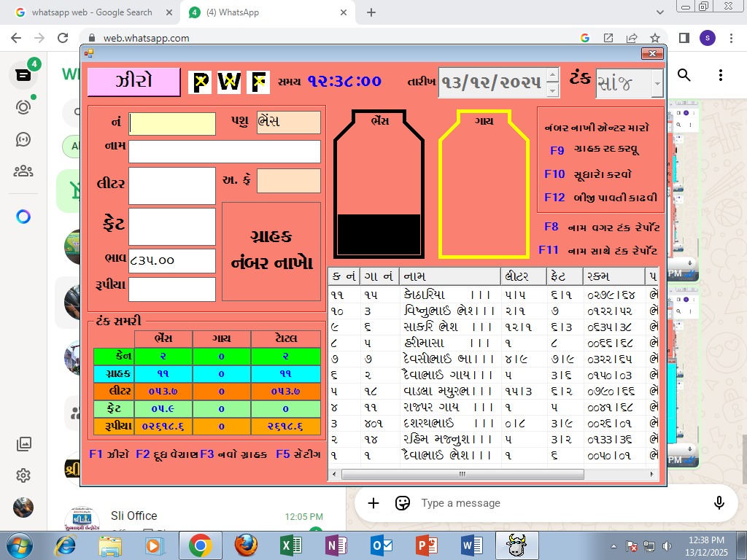Expand hidden icons in the system tray

(613, 545)
